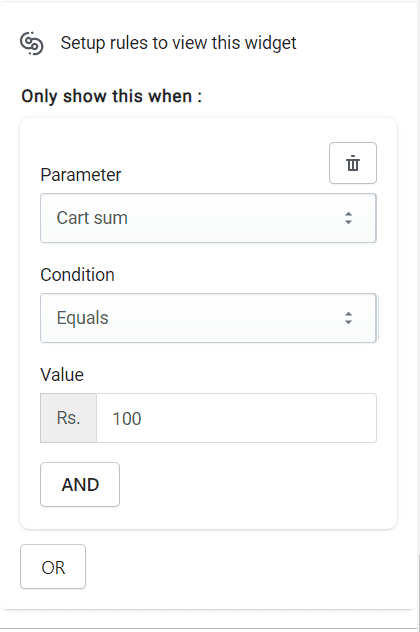420x632 pixels.
Task: Select the "Equals" text in Condition
Action: [x=83, y=318]
